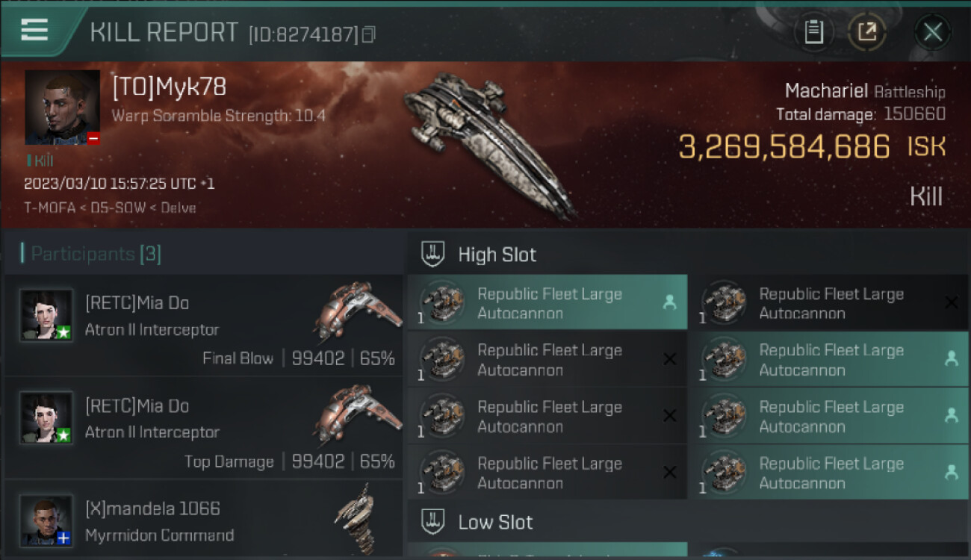Click the Myk78 victim portrait
The width and height of the screenshot is (971, 560).
tap(62, 107)
